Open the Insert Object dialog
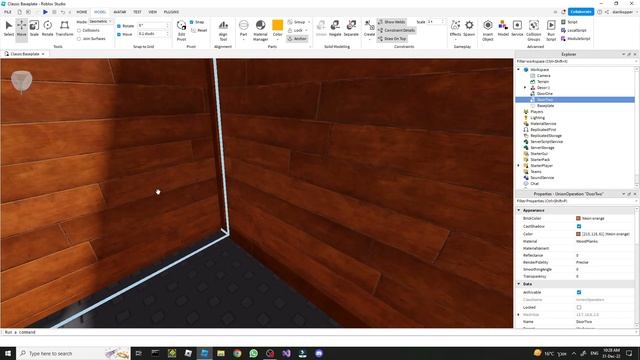Screen dimensions: 640x360 [x=488, y=30]
